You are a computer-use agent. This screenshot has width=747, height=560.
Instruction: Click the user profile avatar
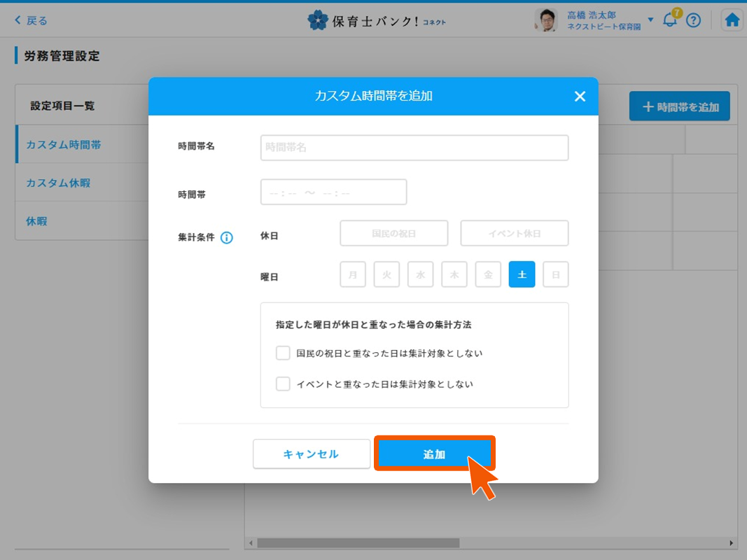(x=546, y=20)
